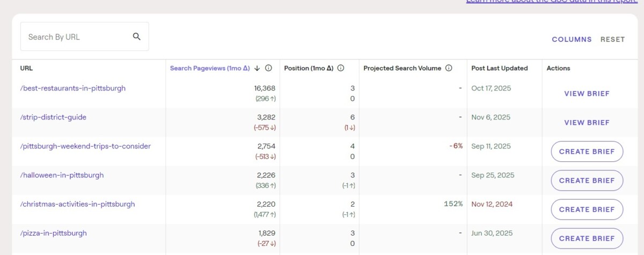Open the /pizza-in-pittsburgh link
The height and width of the screenshot is (255, 644).
coord(53,233)
